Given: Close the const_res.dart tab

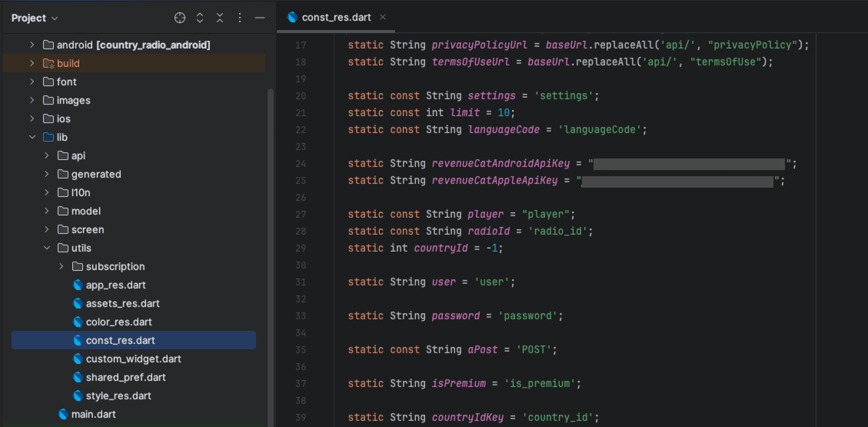Looking at the screenshot, I should coord(382,17).
